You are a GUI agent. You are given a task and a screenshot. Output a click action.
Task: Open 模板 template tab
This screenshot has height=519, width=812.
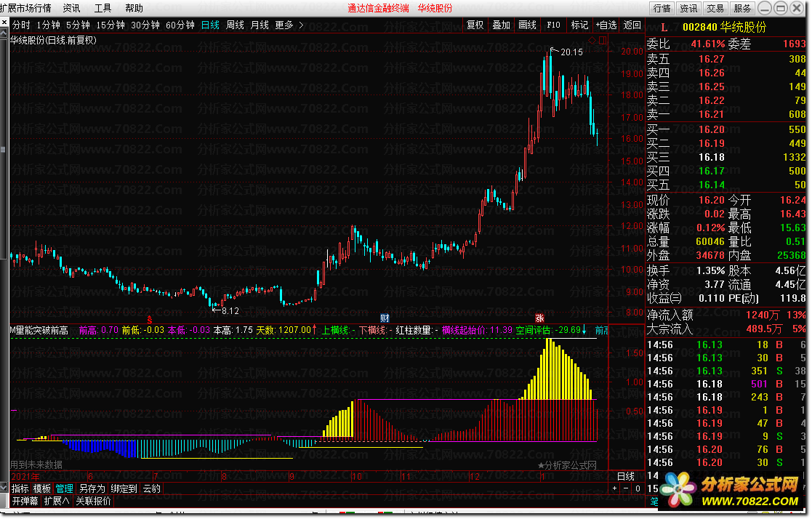pos(42,488)
